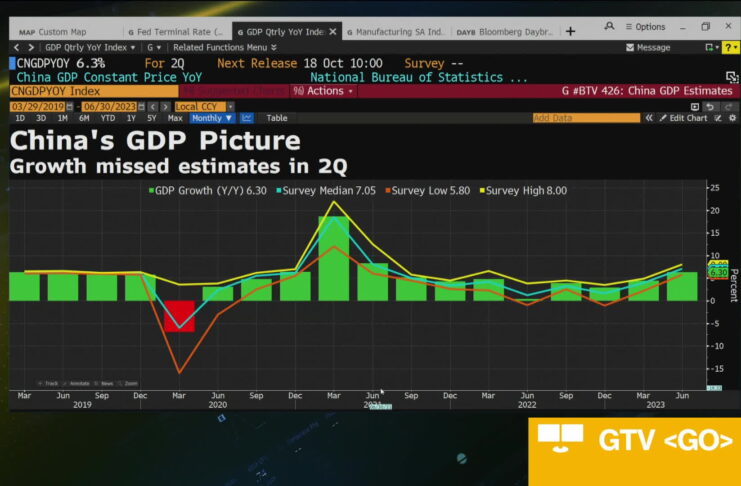Click the green GDP Growth legend swatch
This screenshot has width=741, height=486.
click(152, 189)
